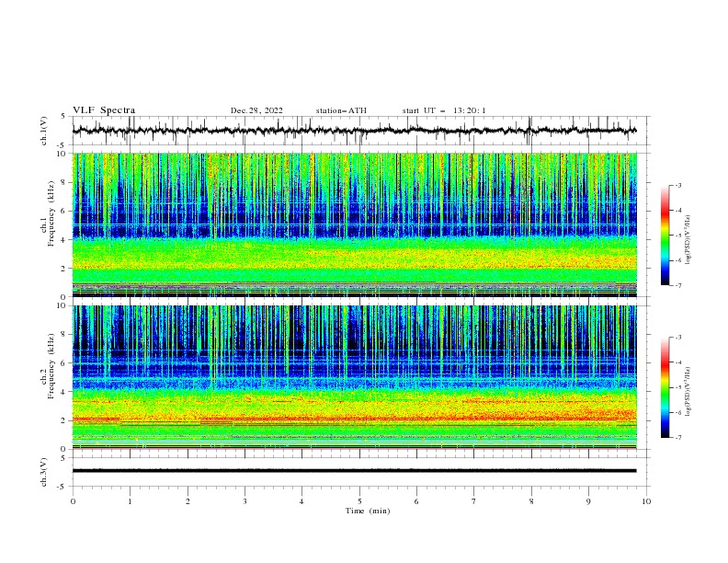Click the log(PSD) label beside ch.1 color bar
This screenshot has width=728, height=563.
[x=688, y=240]
